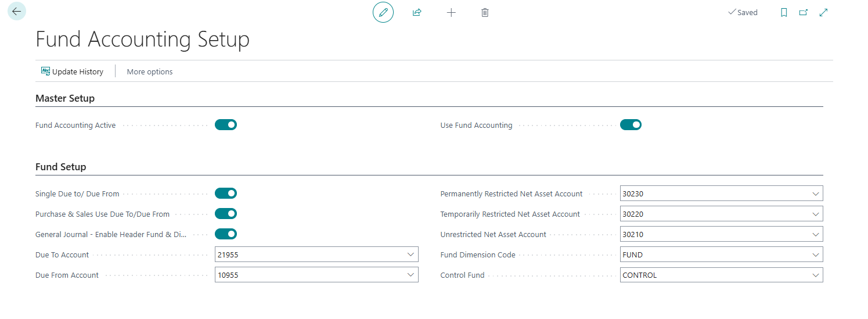
Task: Expand Unrestricted Net Asset Account dropdown
Action: point(815,234)
